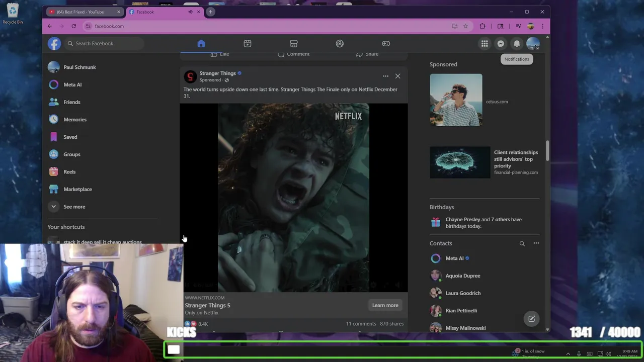Close the YouTube tab
Image resolution: width=644 pixels, height=362 pixels.
tap(119, 12)
